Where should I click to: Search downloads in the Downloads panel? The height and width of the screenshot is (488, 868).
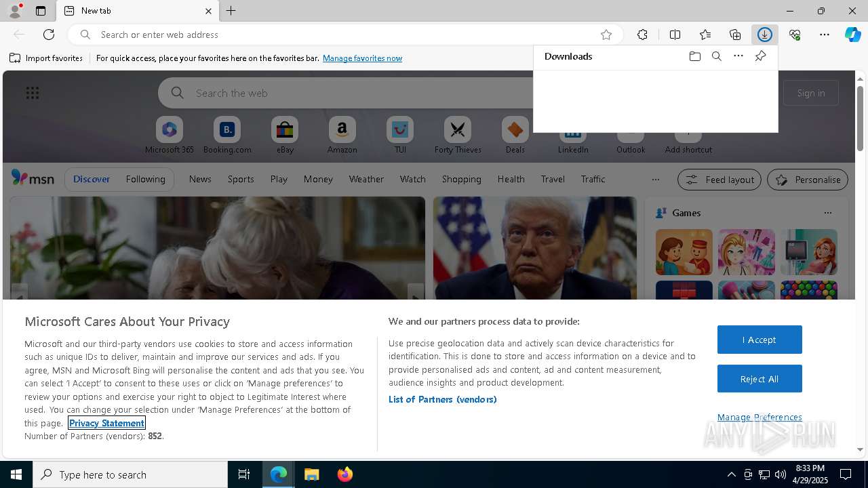[716, 56]
